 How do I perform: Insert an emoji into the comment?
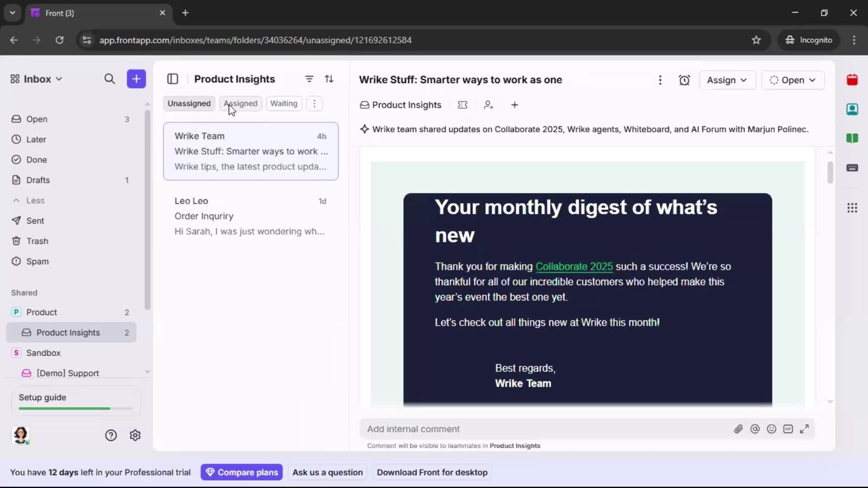[772, 429]
